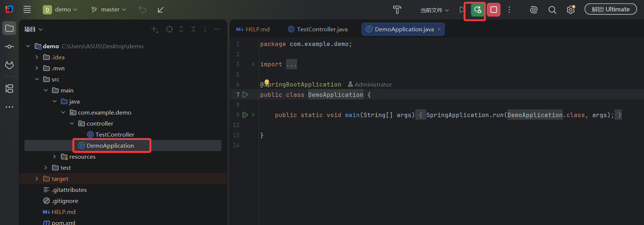The height and width of the screenshot is (225, 644).
Task: Click the Administrator author annotation
Action: 370,84
